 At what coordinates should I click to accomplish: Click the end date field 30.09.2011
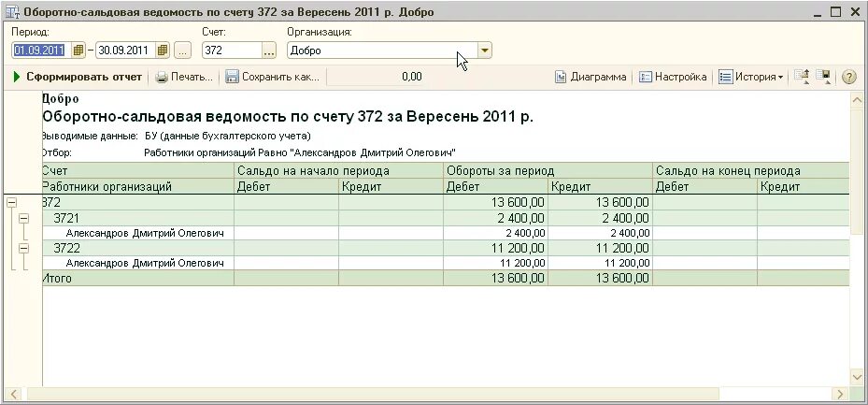point(125,51)
